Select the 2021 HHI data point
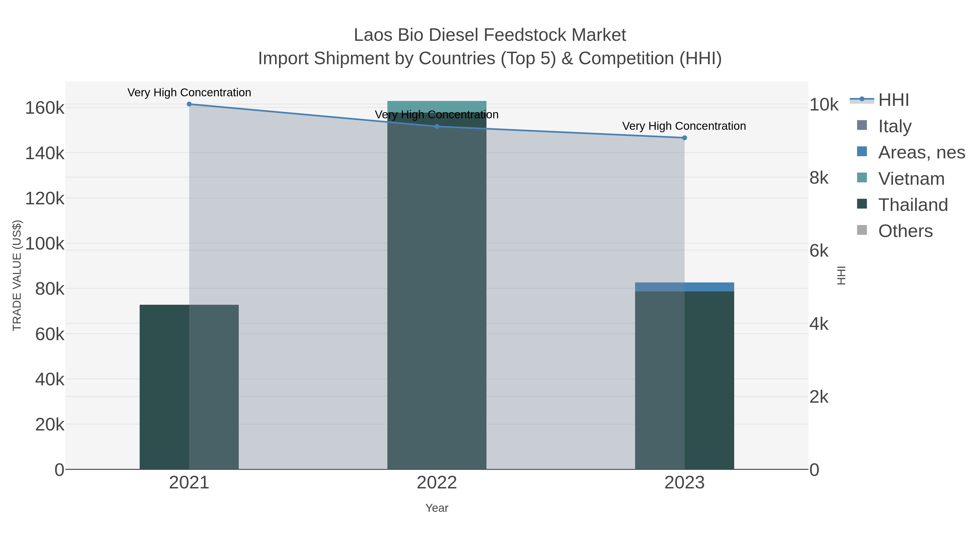 [x=189, y=104]
